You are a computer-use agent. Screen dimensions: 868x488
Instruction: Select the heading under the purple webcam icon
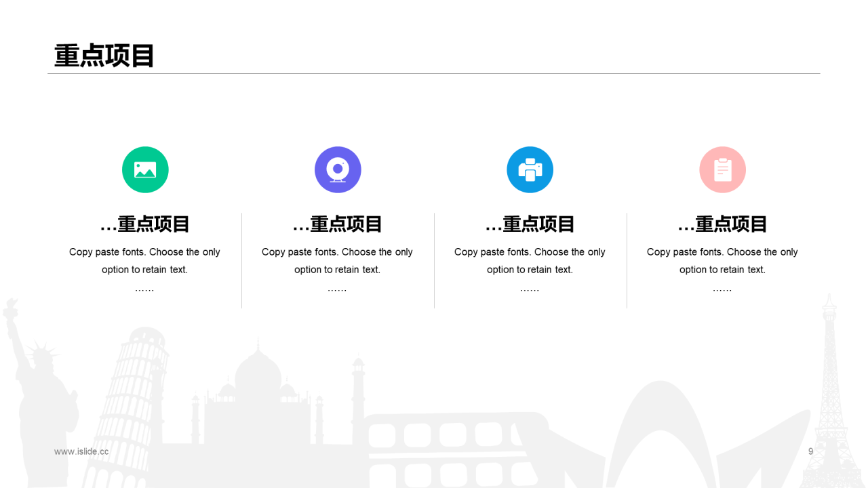[338, 224]
